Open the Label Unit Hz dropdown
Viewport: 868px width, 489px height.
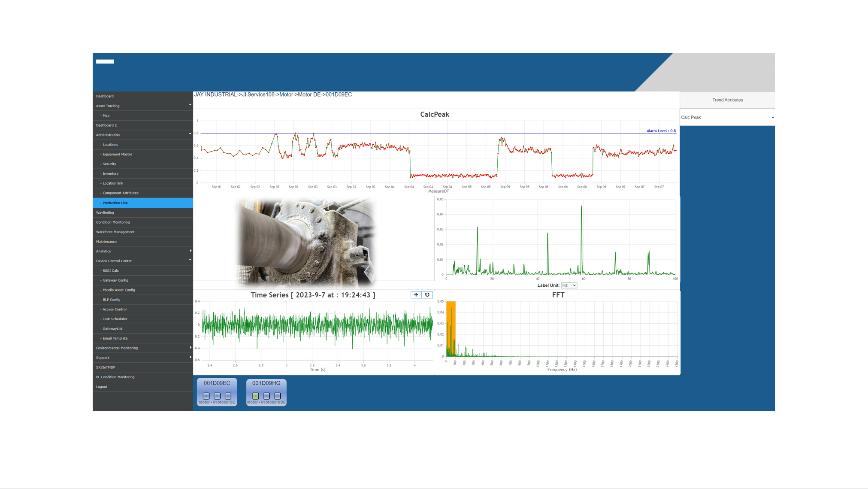(x=569, y=286)
